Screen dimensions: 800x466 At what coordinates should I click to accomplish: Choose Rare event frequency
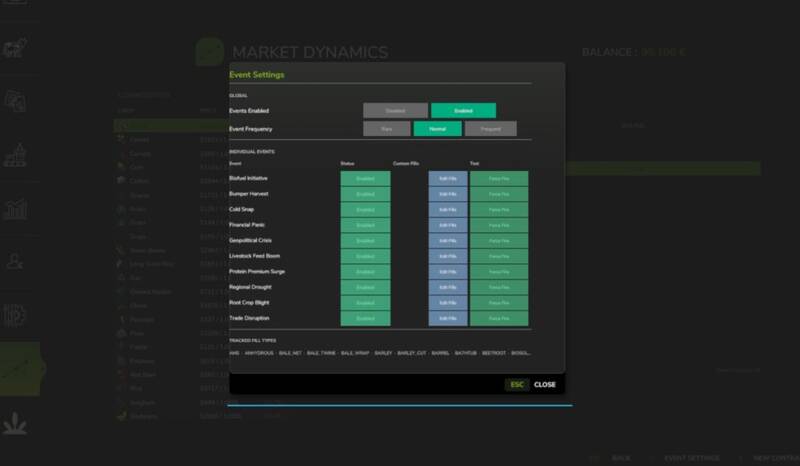click(387, 129)
